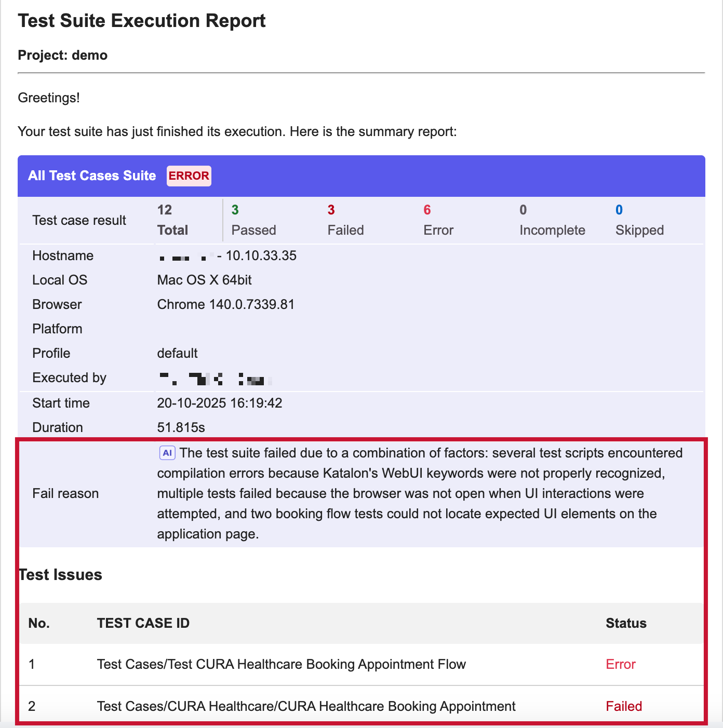The height and width of the screenshot is (728, 723).
Task: Select the Failed status of test case 2
Action: 623,706
